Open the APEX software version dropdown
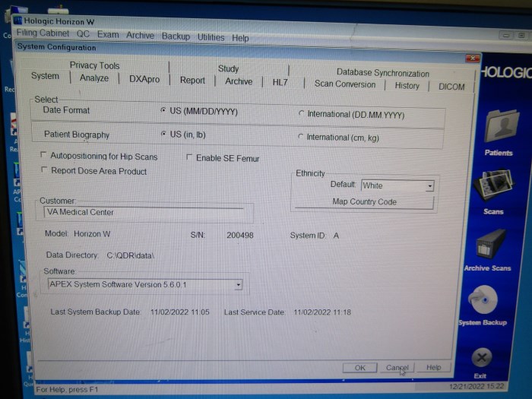The image size is (532, 399). coord(238,285)
